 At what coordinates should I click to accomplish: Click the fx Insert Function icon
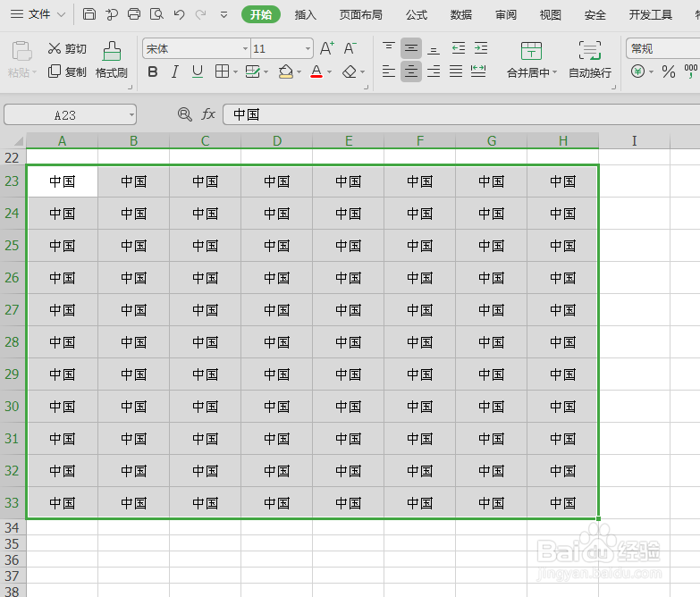(208, 114)
